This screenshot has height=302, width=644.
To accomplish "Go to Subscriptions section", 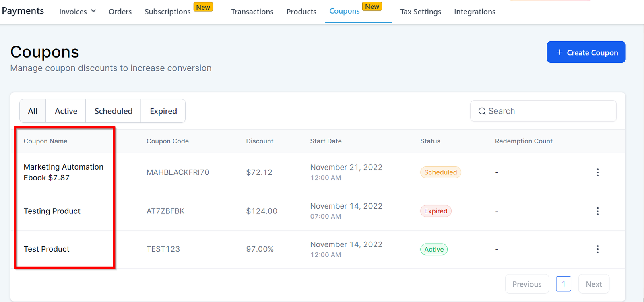I will (167, 12).
